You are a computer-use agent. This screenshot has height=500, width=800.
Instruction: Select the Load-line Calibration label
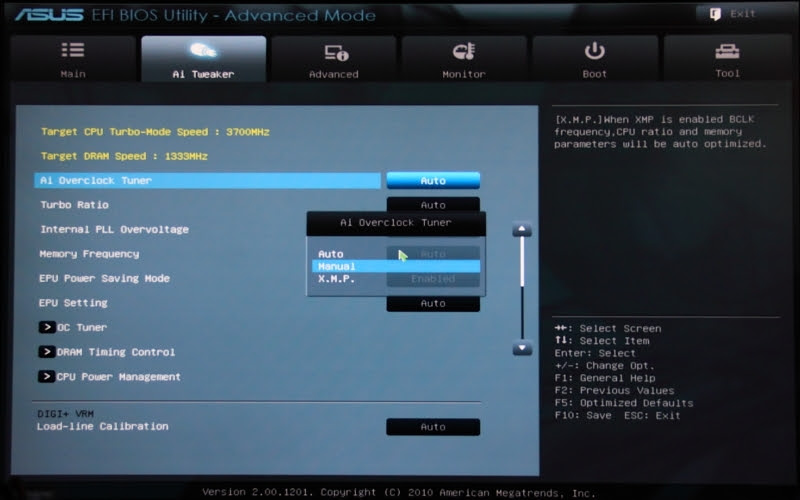coord(103,427)
